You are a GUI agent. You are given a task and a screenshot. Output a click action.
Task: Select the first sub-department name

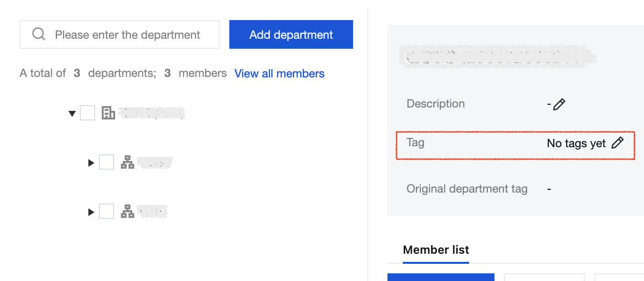[x=154, y=162]
